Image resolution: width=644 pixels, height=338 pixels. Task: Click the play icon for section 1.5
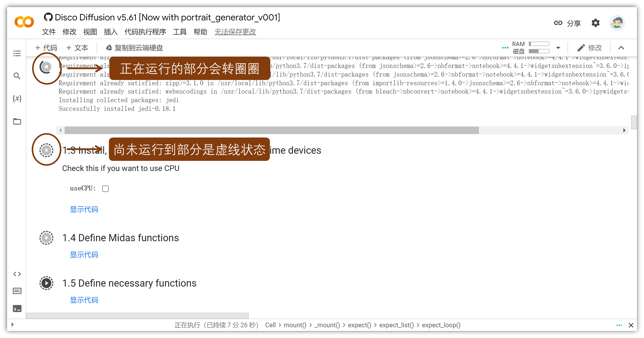(46, 282)
